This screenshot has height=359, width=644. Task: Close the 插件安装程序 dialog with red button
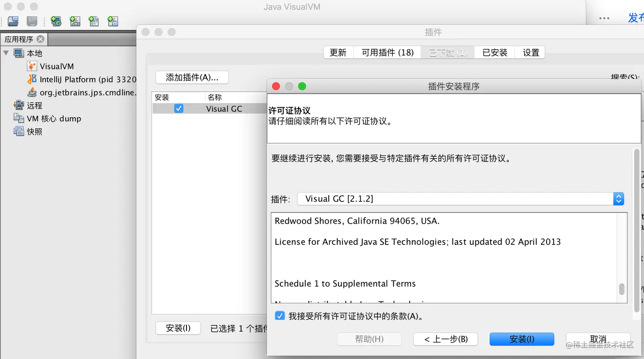pos(276,86)
